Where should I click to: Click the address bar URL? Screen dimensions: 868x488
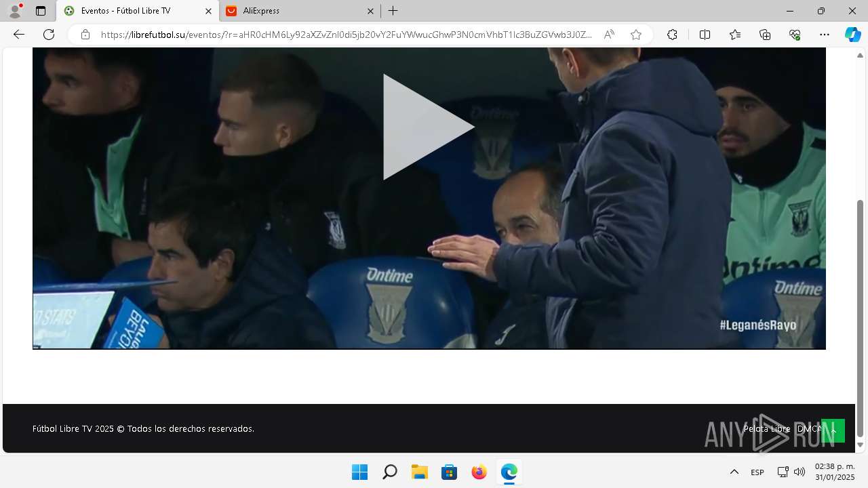(x=346, y=35)
